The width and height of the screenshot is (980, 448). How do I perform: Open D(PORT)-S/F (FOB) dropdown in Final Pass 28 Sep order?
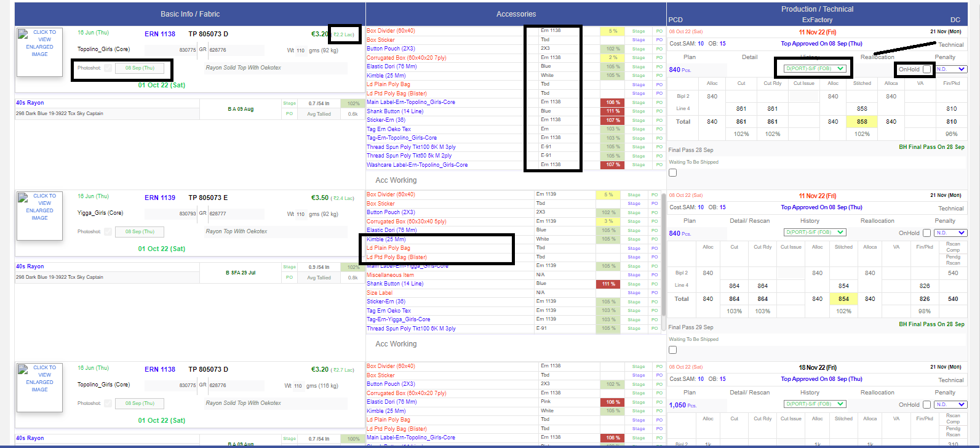pos(815,69)
